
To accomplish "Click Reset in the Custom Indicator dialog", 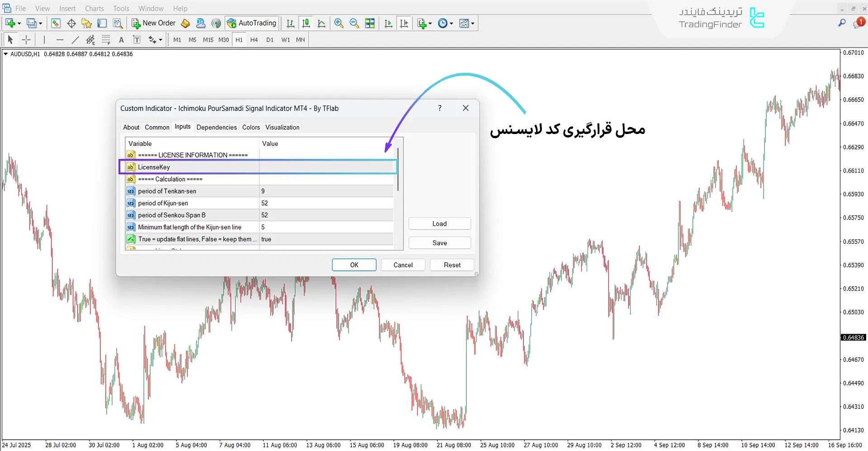I will point(451,265).
